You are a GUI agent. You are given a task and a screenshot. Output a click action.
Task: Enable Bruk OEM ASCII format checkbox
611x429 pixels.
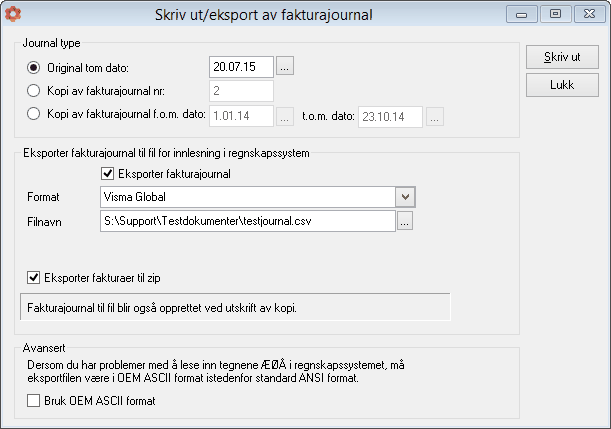click(x=34, y=401)
